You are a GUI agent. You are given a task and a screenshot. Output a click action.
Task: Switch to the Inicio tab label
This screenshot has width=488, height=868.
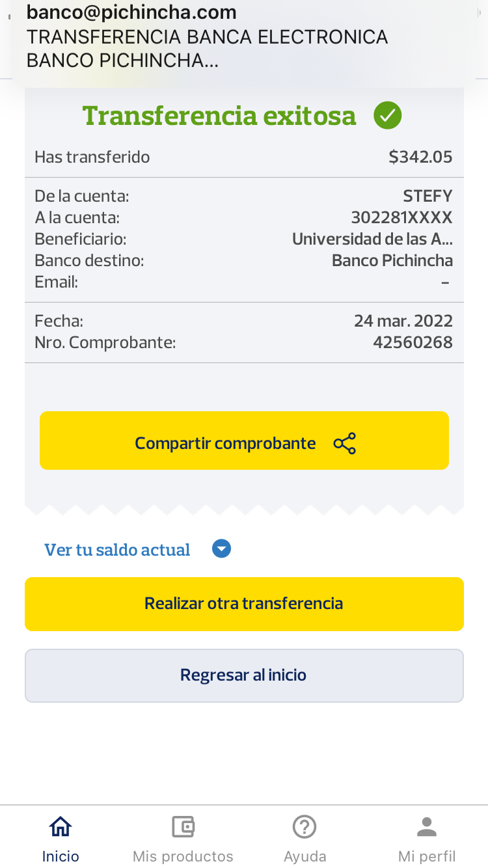(x=61, y=856)
